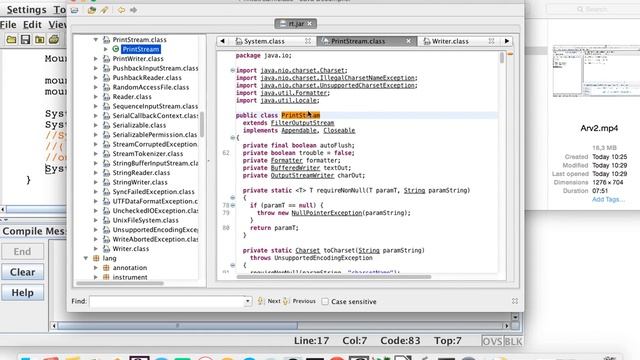Click inside the Find text field
The height and width of the screenshot is (360, 640).
click(167, 301)
